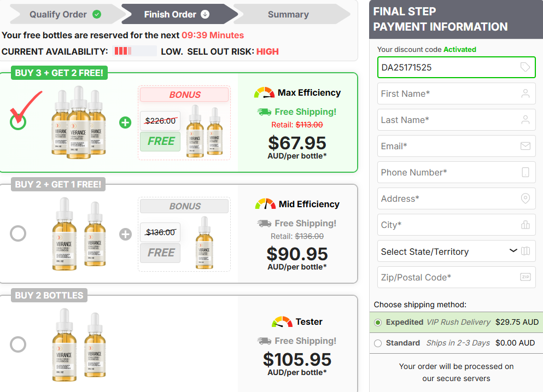
Task: Click the phone icon in Phone Number field
Action: pos(526,172)
